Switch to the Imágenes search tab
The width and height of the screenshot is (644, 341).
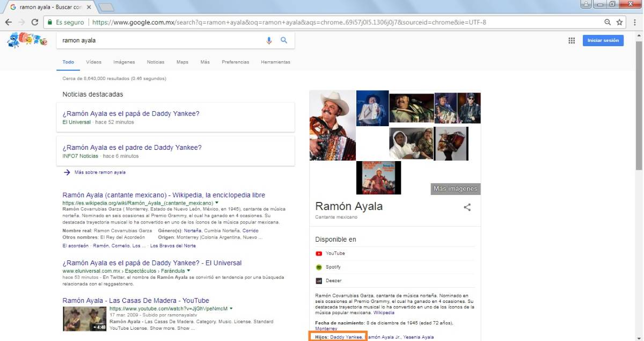pyautogui.click(x=124, y=62)
